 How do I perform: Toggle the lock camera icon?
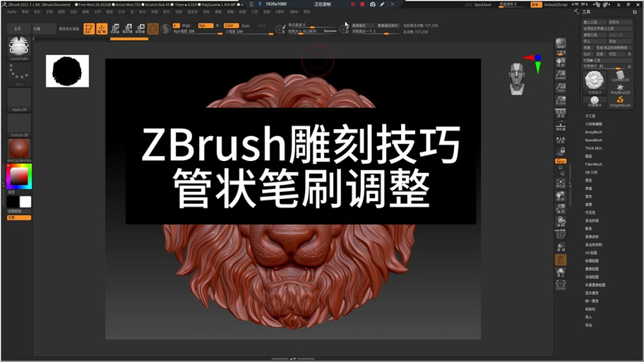(x=561, y=152)
